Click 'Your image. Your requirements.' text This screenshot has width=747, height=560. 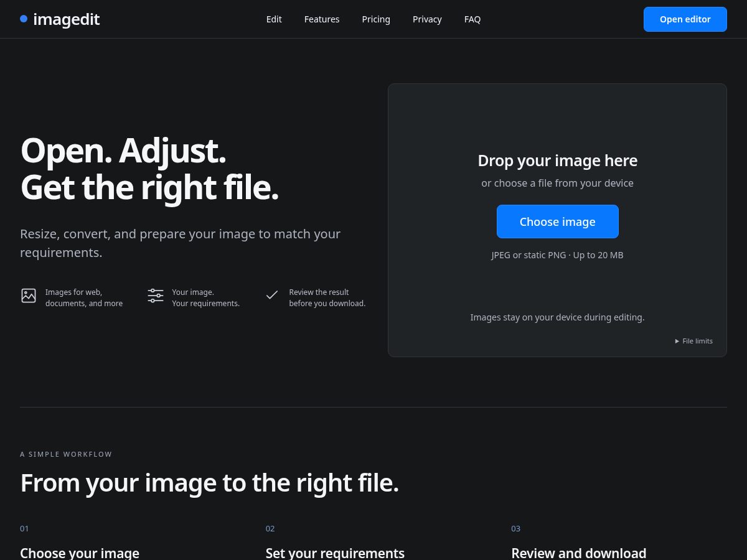point(206,297)
